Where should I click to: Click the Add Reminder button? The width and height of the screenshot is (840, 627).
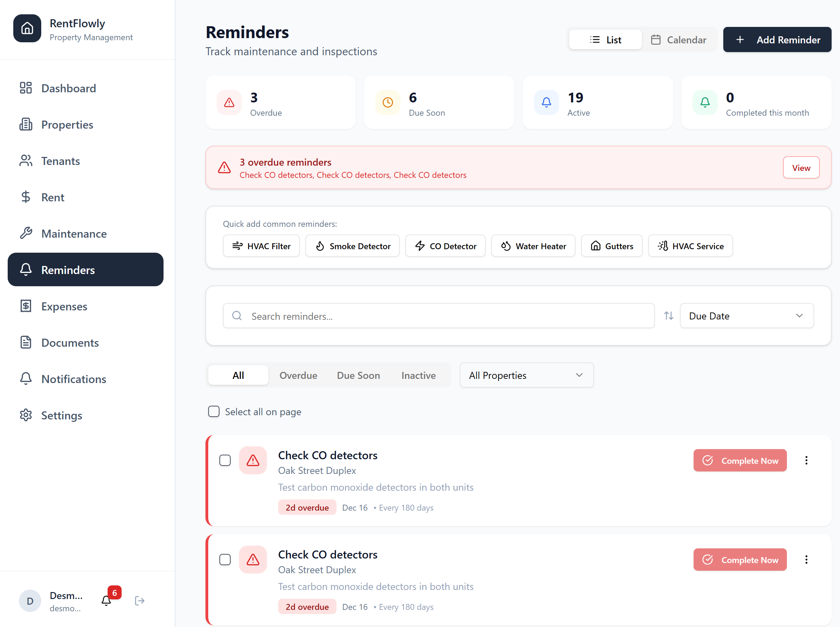tap(777, 39)
